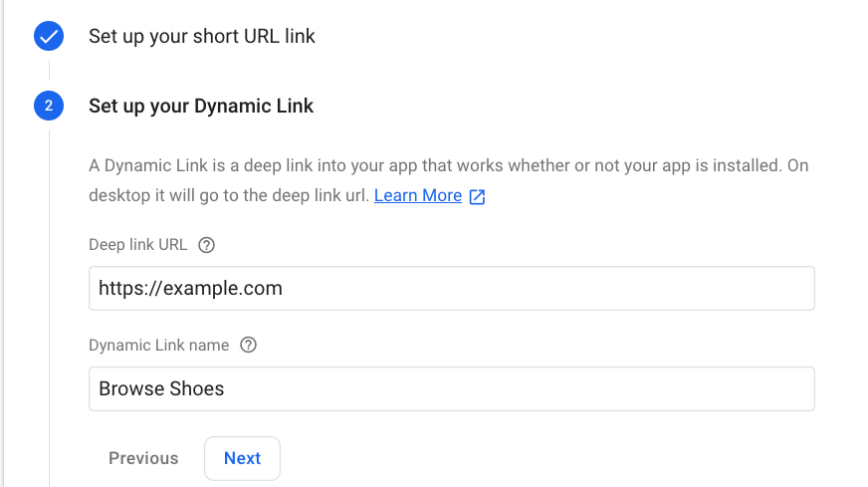Place cursor in the "Browse Shoes" text

coord(161,389)
